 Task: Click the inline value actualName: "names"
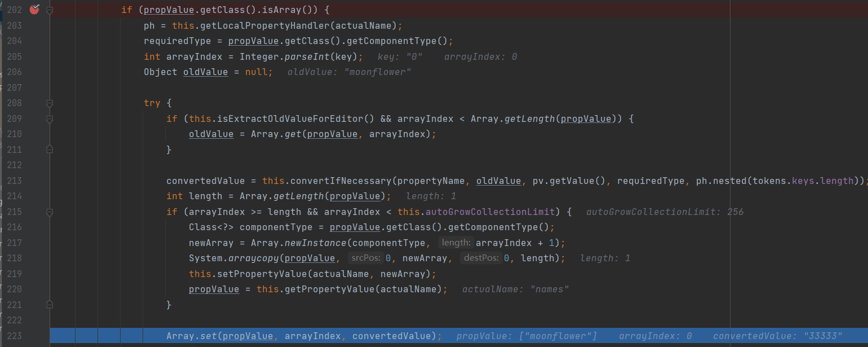tap(515, 289)
